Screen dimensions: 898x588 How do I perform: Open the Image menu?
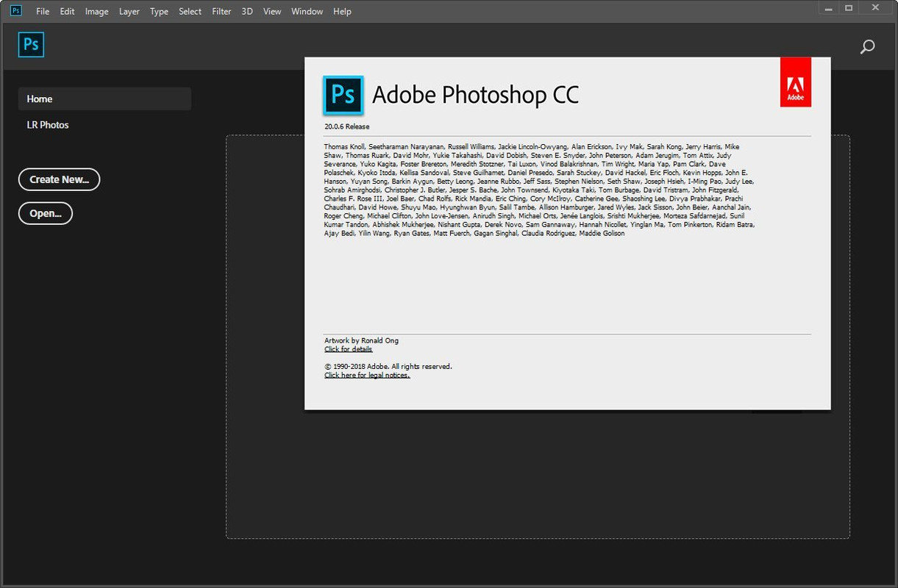(97, 12)
